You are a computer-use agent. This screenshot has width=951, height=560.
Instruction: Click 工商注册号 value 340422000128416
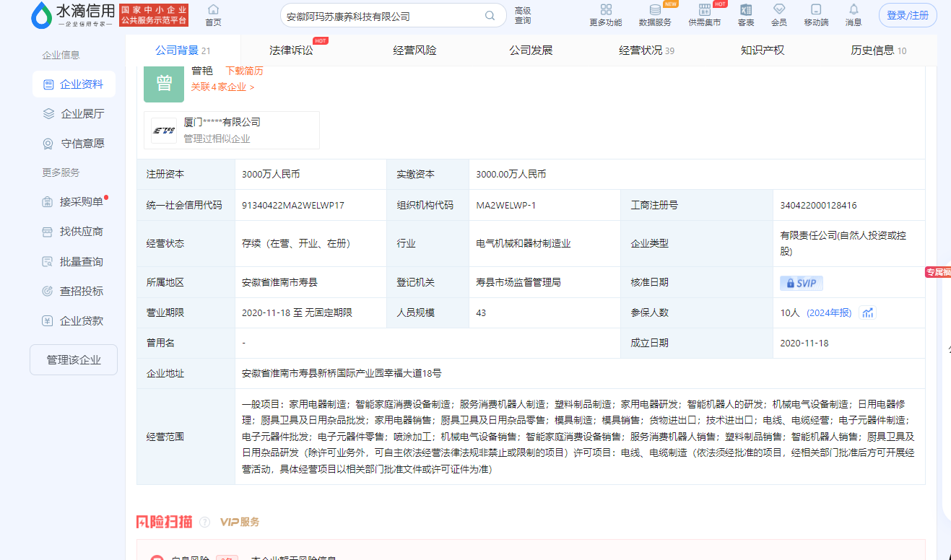click(818, 205)
